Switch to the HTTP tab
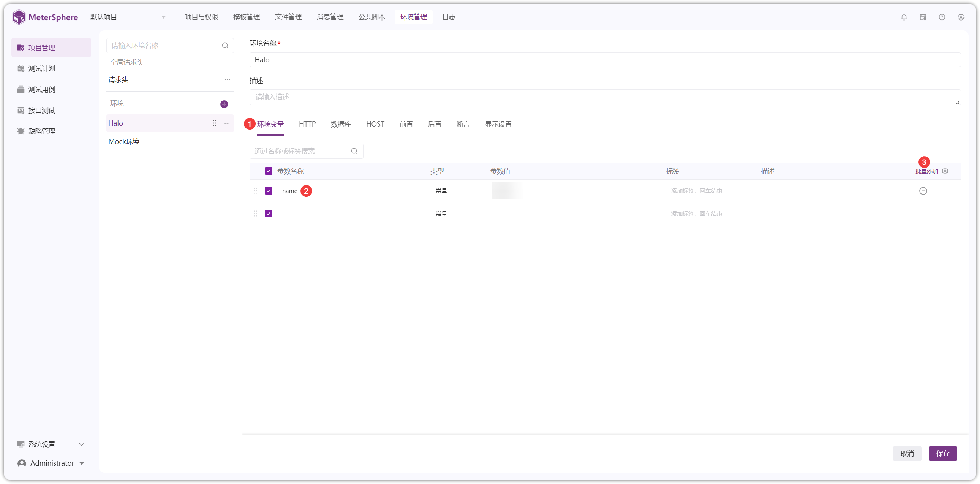 (x=307, y=124)
